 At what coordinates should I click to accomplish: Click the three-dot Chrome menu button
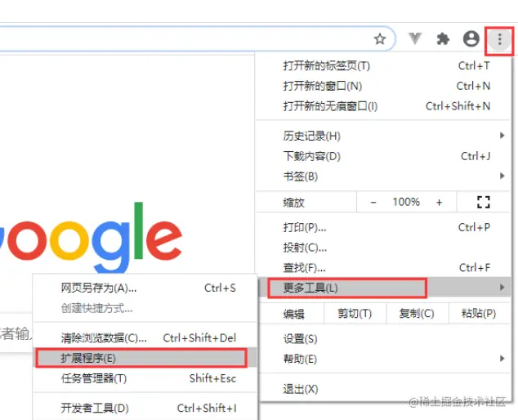tap(499, 39)
